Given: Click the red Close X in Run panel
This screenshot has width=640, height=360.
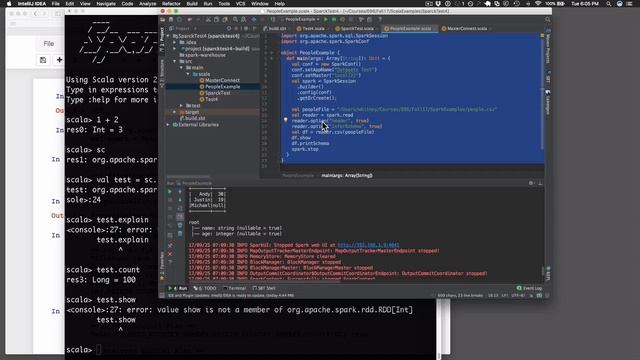Looking at the screenshot, I should (170, 254).
